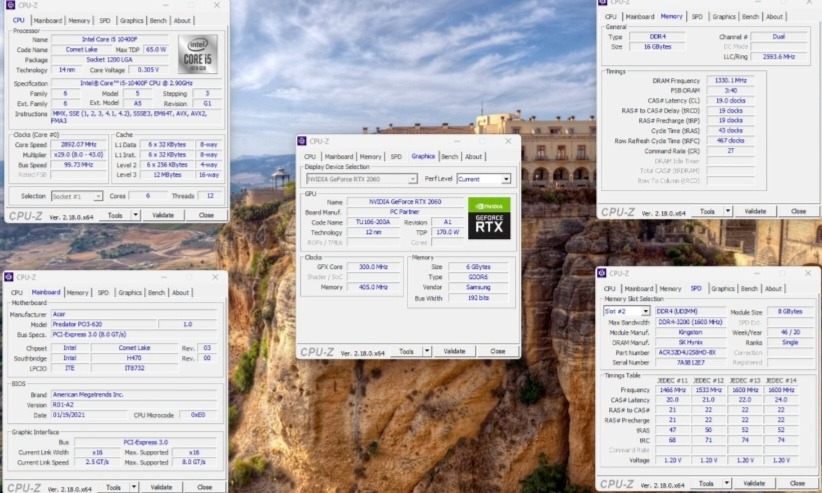Click Validate button in Mainboard window
The height and width of the screenshot is (493, 822).
(161, 487)
